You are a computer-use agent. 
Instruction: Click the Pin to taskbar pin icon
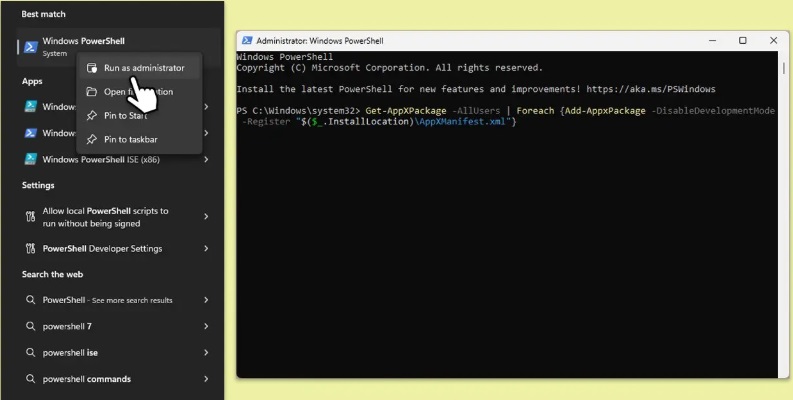[x=92, y=140]
